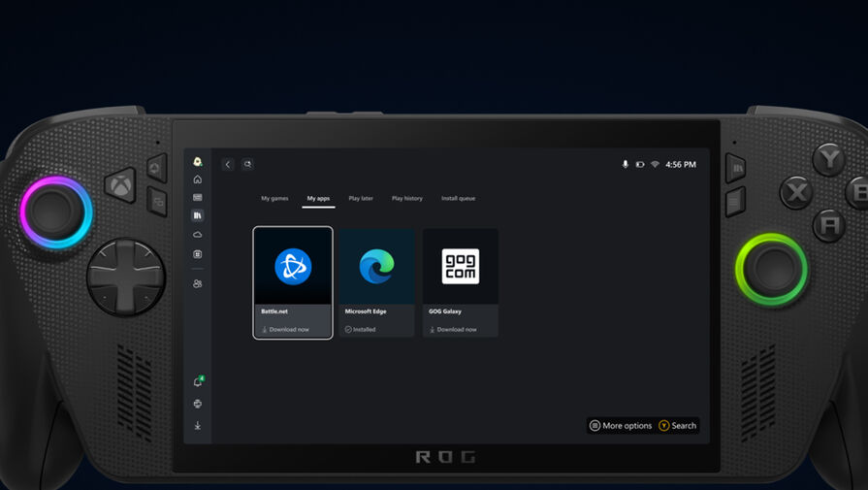Select the highlighted Library sidebar icon
The height and width of the screenshot is (490, 868).
pos(198,215)
